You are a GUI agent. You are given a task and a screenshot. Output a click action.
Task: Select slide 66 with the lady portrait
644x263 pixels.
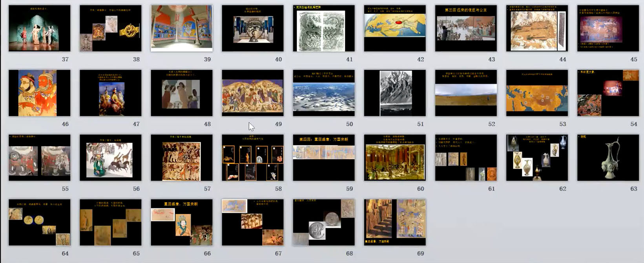point(182,223)
